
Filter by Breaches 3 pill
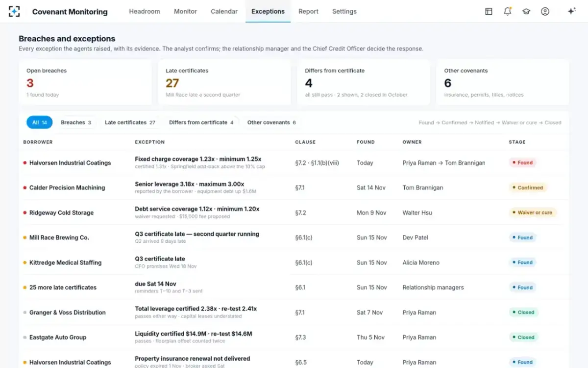(x=76, y=123)
